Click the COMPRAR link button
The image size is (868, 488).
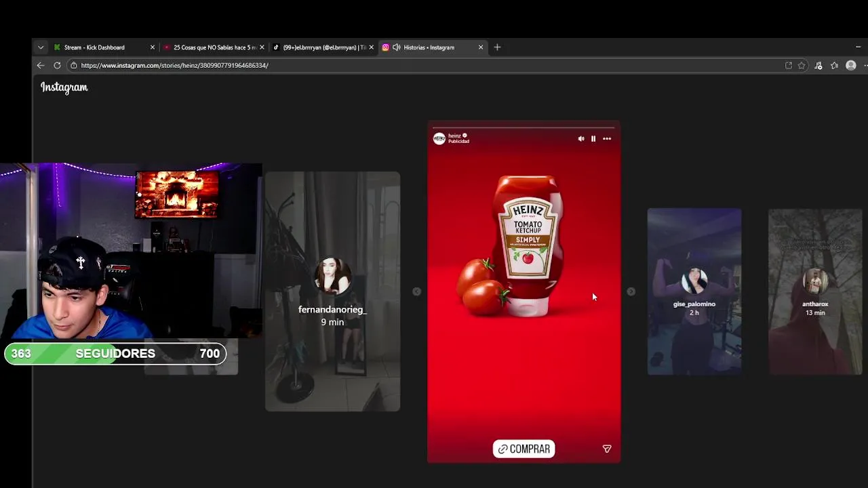pos(524,449)
